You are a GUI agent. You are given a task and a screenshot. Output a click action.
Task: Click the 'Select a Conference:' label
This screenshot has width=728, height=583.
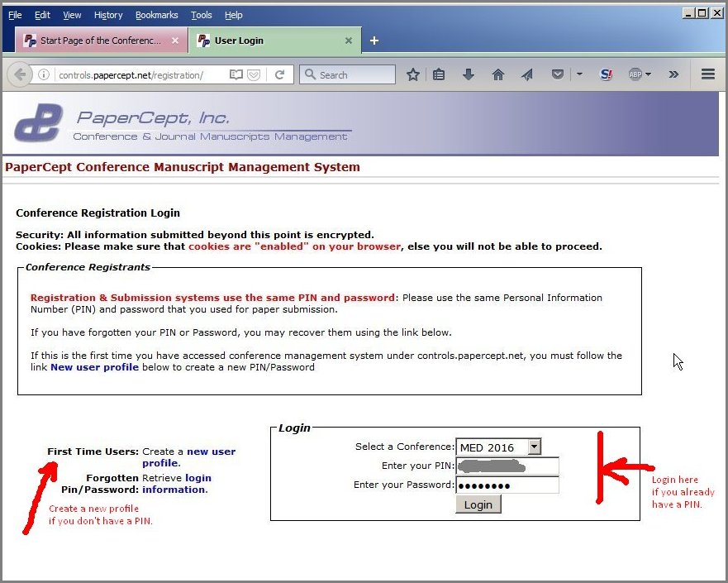(404, 447)
